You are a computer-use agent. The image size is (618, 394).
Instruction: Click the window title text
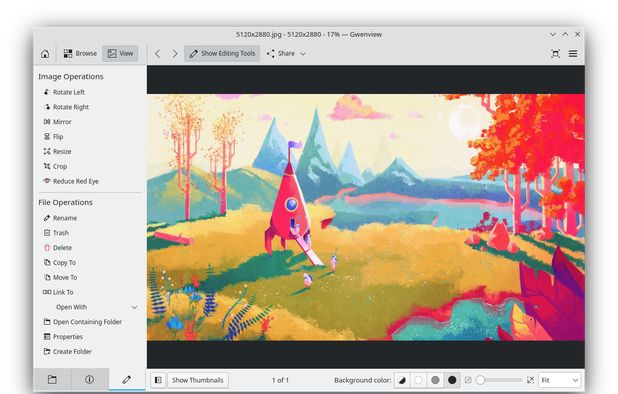pyautogui.click(x=309, y=35)
